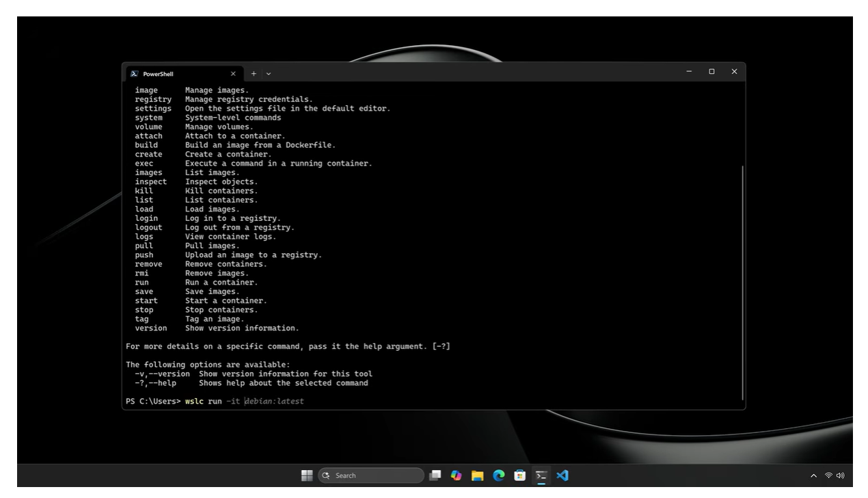Close the PowerShell tab
Image resolution: width=868 pixels, height=498 pixels.
point(233,73)
